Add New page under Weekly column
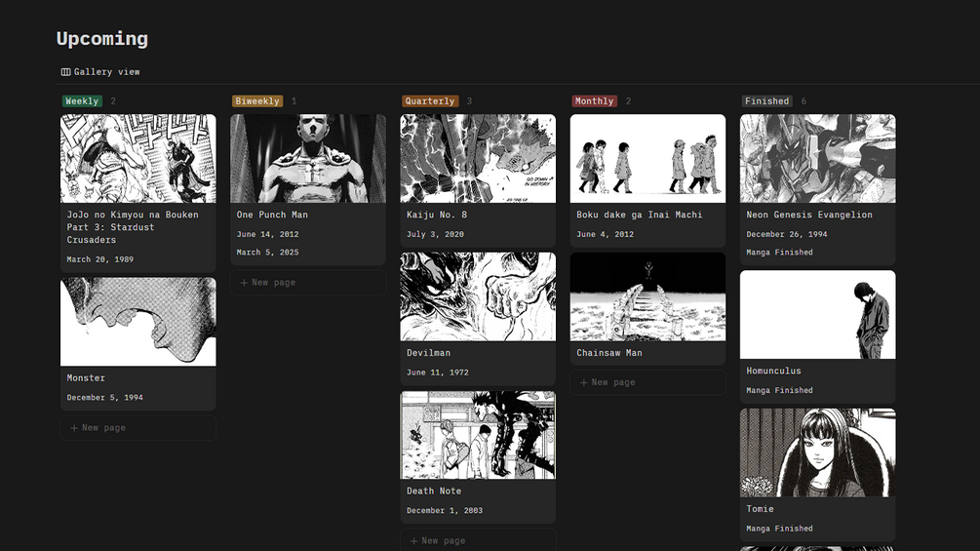Viewport: 980px width, 551px height. pyautogui.click(x=138, y=428)
